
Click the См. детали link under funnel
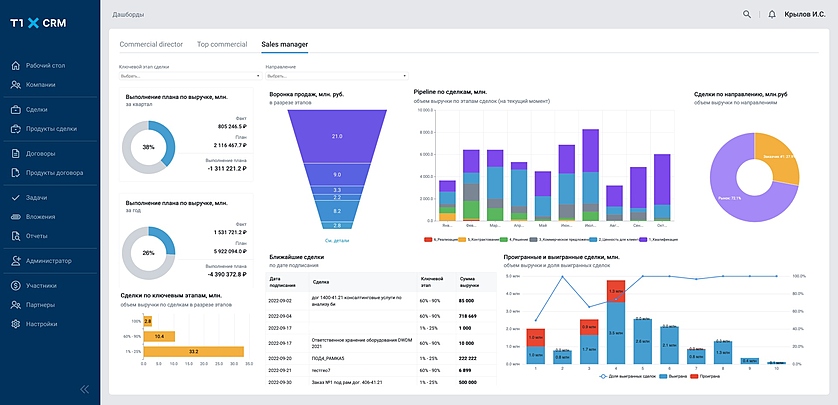tap(336, 241)
